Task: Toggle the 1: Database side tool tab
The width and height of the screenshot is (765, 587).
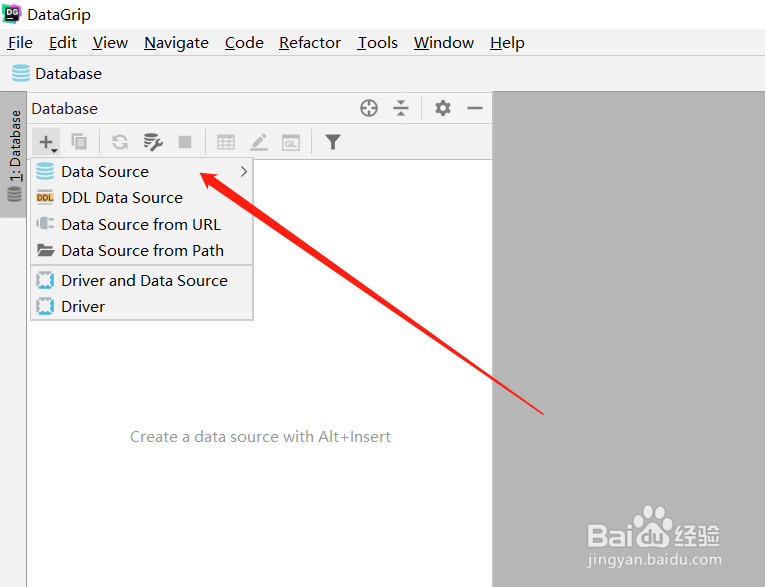Action: point(14,155)
